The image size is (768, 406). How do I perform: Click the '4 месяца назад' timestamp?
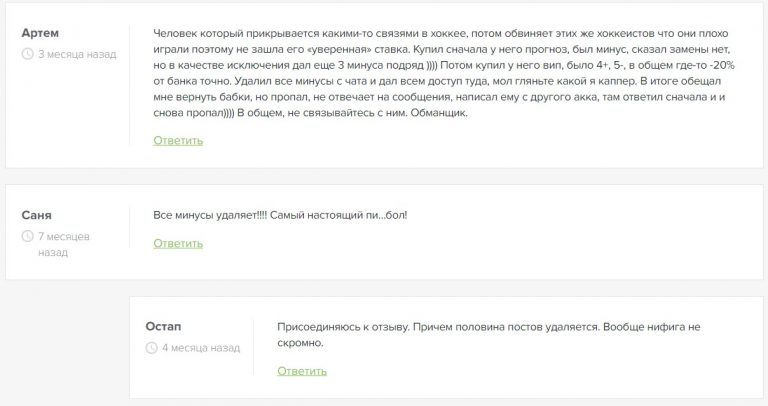click(x=200, y=348)
